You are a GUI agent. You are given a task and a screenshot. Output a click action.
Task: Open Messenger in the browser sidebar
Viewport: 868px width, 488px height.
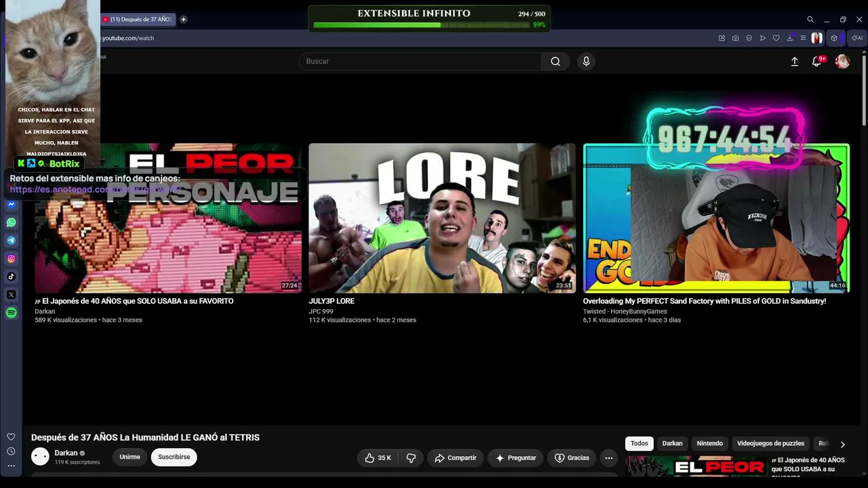coord(12,204)
